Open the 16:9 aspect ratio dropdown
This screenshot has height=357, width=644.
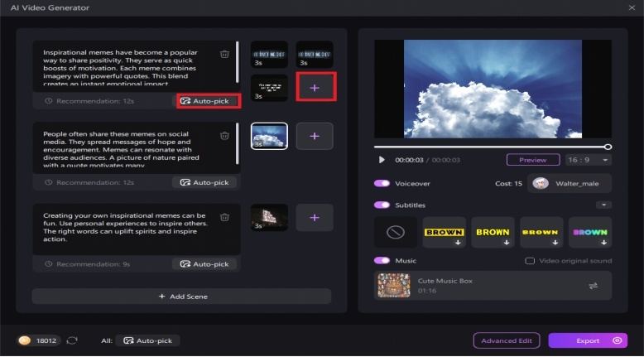coord(588,160)
